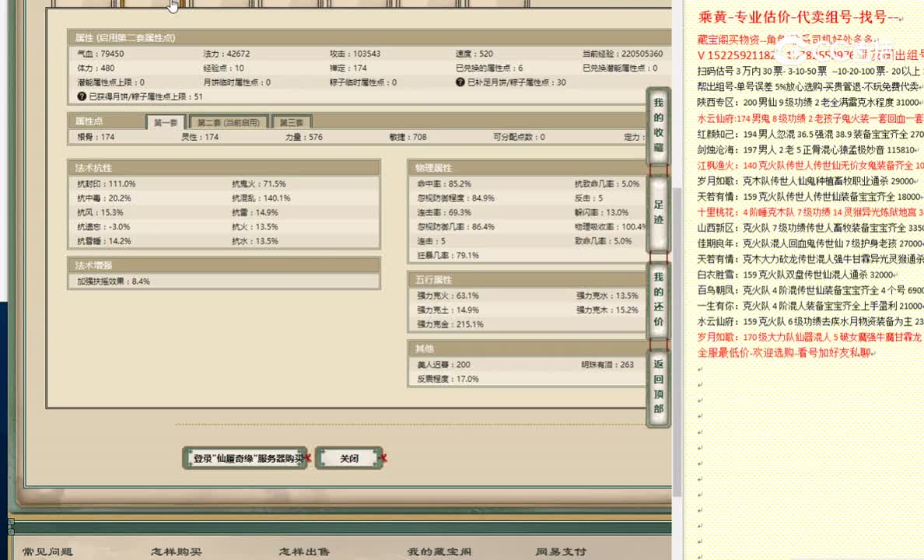Open the 我的藏宝阁 footer link
This screenshot has height=560, width=924.
pyautogui.click(x=439, y=551)
